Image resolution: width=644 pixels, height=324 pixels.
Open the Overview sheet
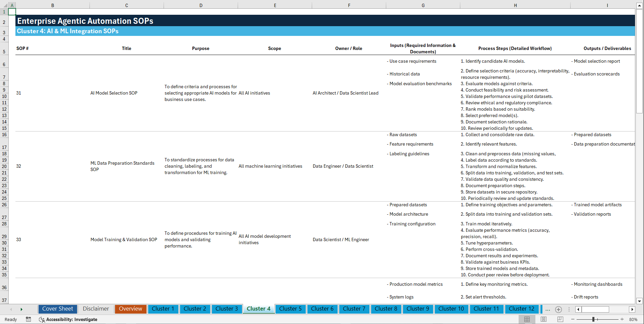coord(130,309)
